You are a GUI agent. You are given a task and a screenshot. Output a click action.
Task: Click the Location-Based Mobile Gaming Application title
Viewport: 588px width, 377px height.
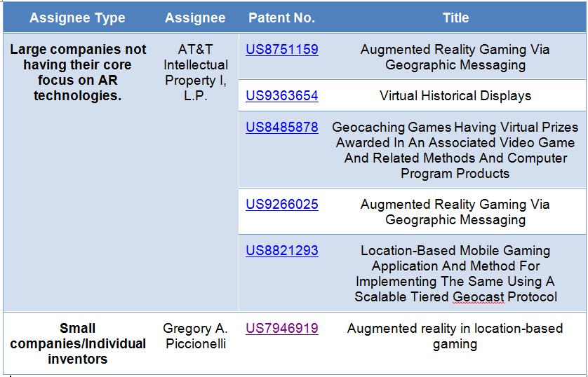(x=455, y=273)
